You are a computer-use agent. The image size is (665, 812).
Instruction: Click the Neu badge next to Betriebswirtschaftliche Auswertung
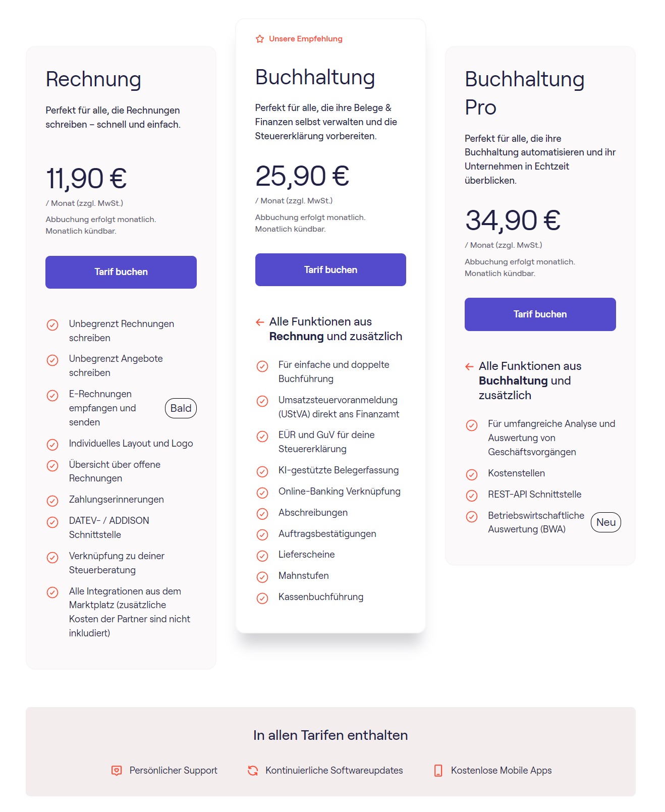click(605, 522)
